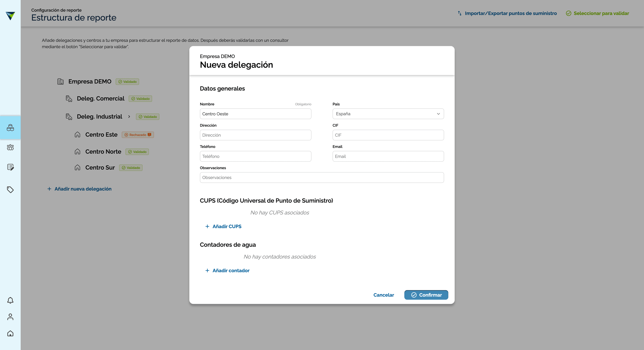
Task: Go to home via sidebar house icon
Action: tap(10, 333)
